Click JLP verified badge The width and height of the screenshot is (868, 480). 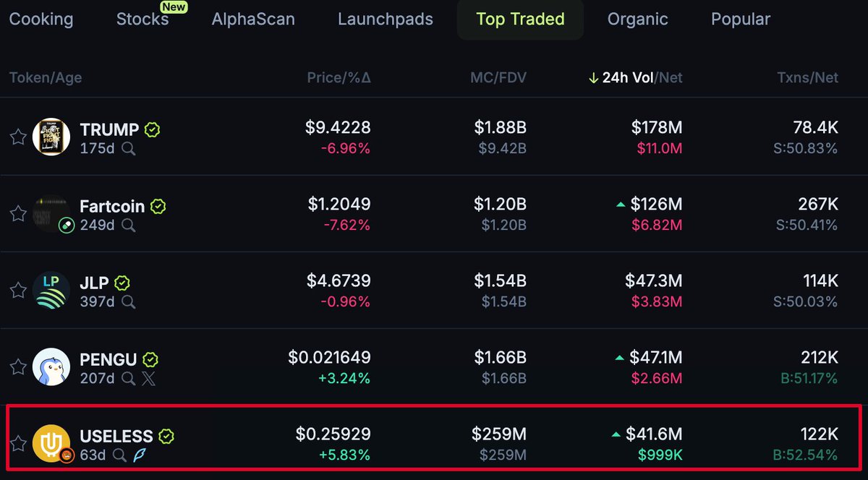(x=122, y=283)
